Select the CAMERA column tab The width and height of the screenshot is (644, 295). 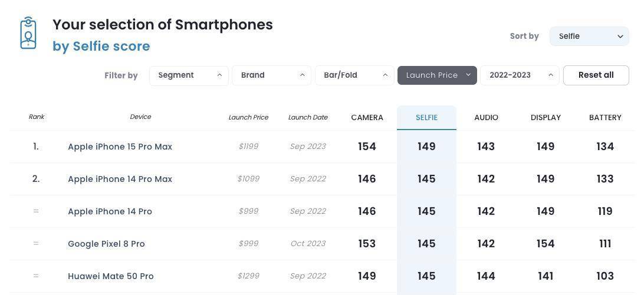pyautogui.click(x=367, y=118)
